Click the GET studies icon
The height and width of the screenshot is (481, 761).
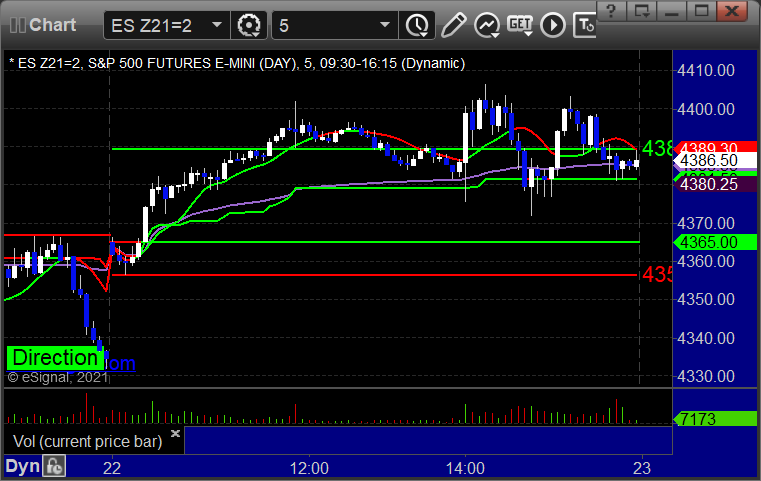(x=520, y=25)
